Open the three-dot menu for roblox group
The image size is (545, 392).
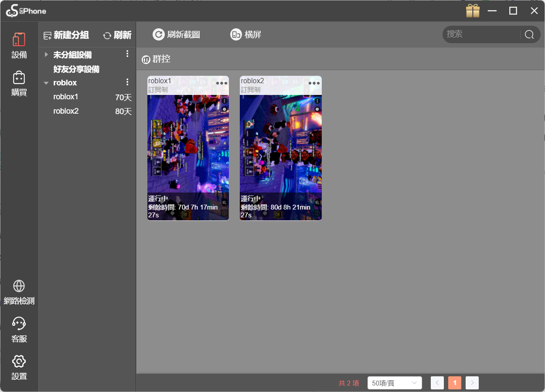(127, 82)
